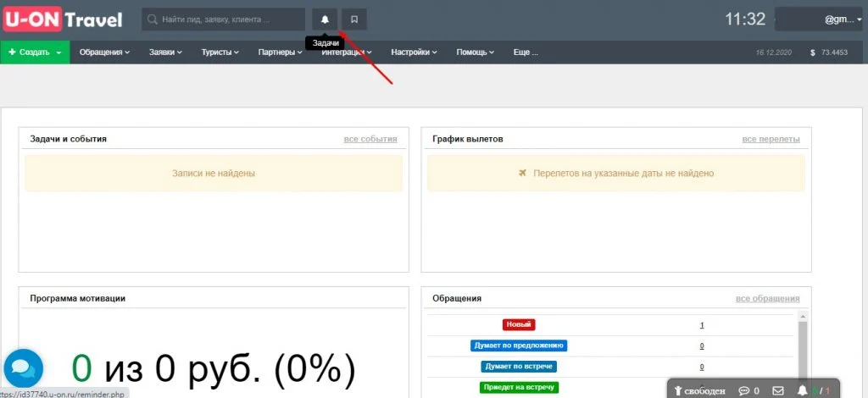This screenshot has height=398, width=868.
Task: Open the Обращения menu
Action: (104, 53)
